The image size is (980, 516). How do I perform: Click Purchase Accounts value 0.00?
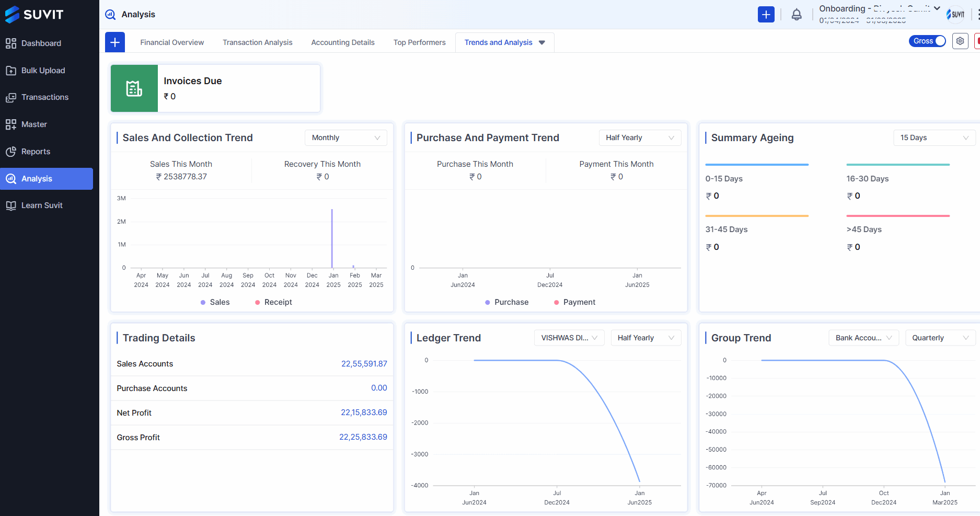[379, 388]
